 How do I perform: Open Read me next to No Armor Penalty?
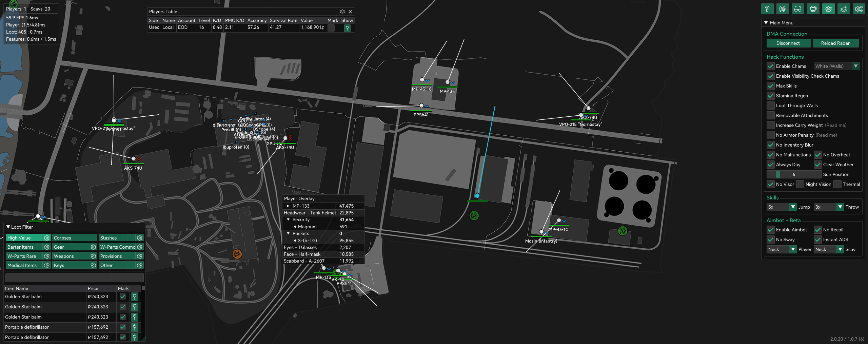[x=826, y=135]
